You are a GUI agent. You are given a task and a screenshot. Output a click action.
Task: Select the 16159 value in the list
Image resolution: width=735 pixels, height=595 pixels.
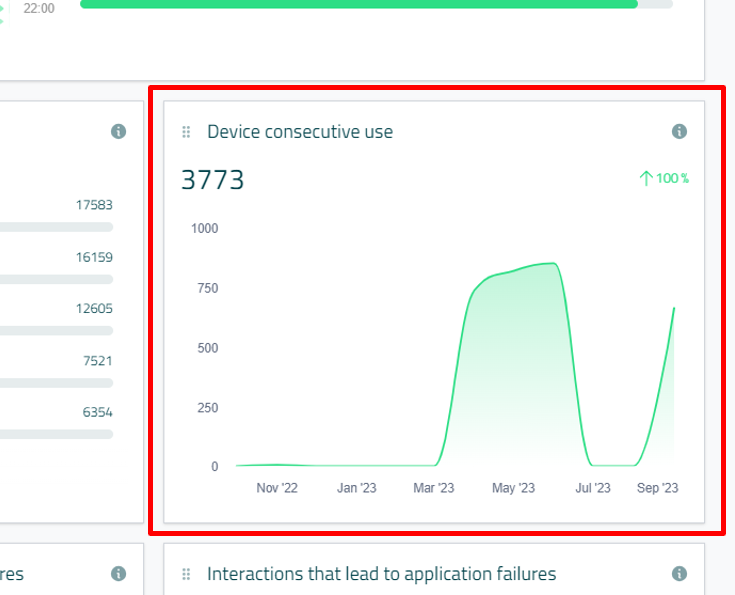(94, 257)
